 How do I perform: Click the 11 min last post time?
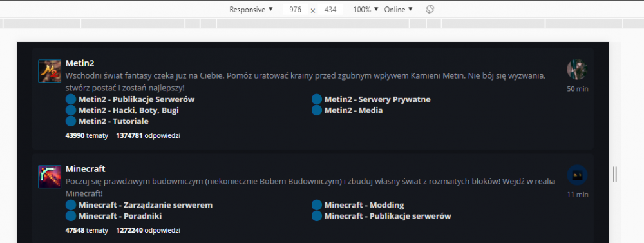578,195
